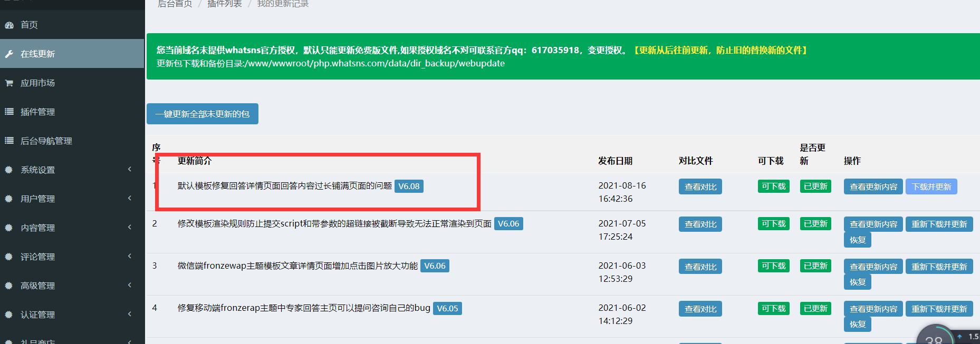The image size is (980, 344).
Task: Click the gear icon beside 内容管理
Action: (9, 228)
